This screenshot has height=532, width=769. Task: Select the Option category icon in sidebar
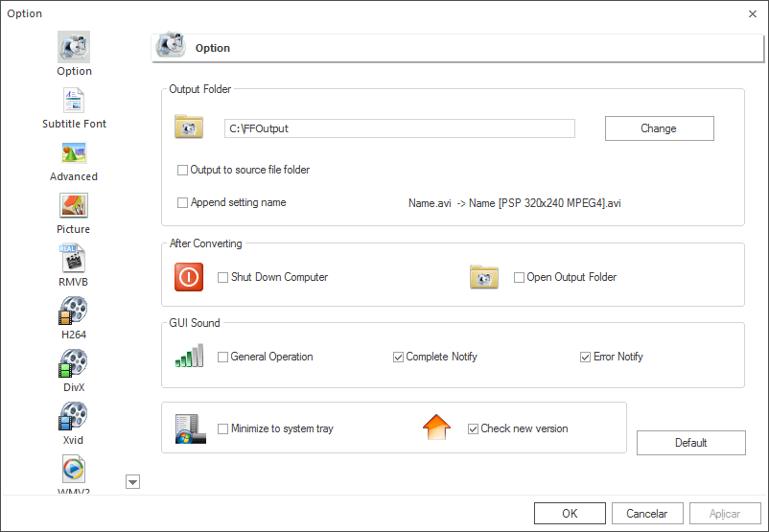point(74,47)
